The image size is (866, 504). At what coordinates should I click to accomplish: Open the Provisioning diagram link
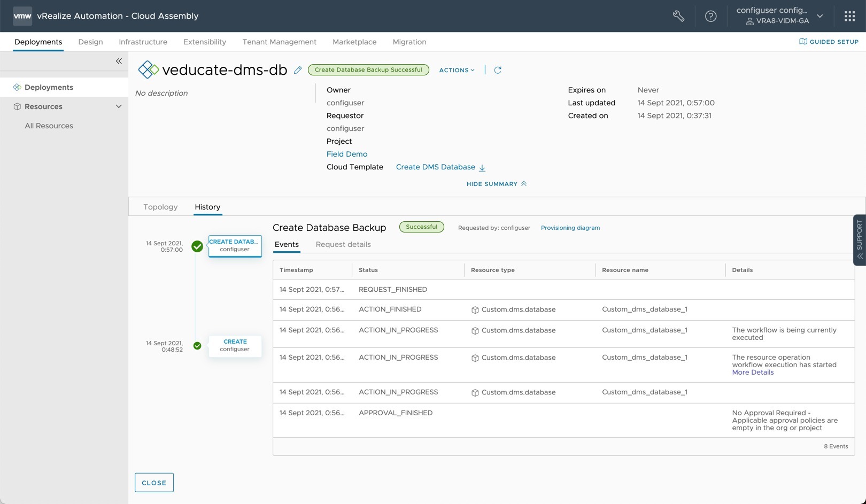[x=570, y=228]
